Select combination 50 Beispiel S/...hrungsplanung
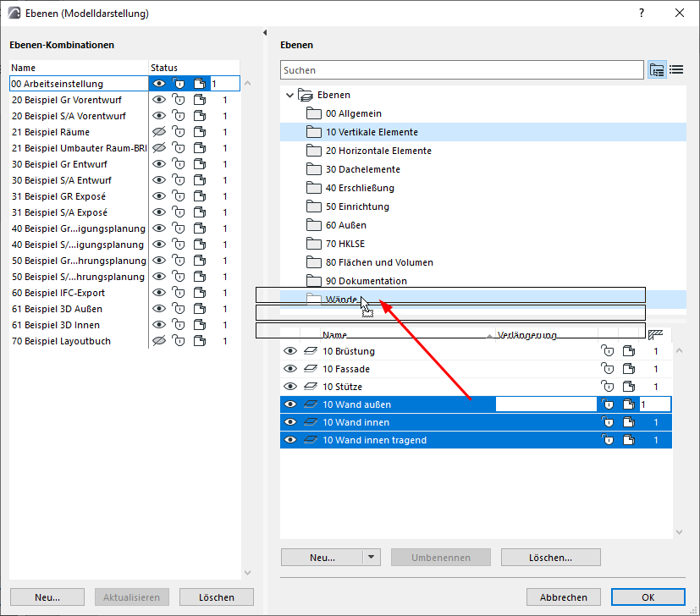The width and height of the screenshot is (700, 616). (x=78, y=277)
